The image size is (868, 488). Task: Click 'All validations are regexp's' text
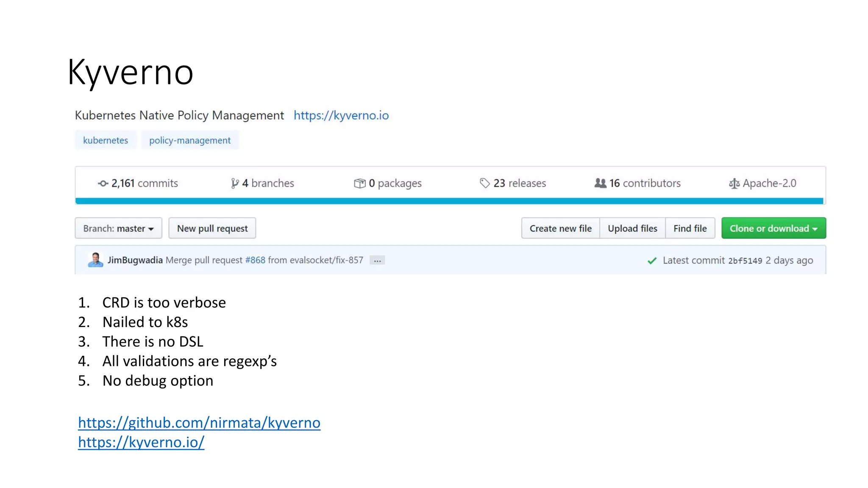tap(189, 361)
